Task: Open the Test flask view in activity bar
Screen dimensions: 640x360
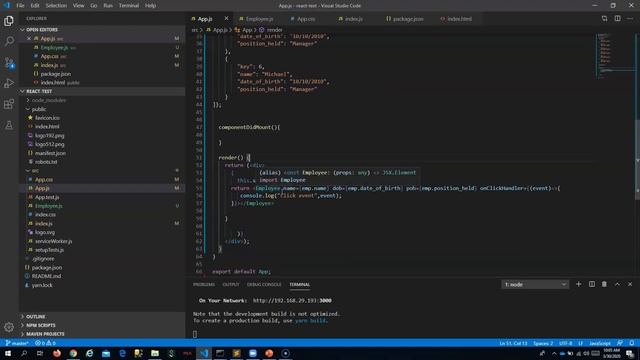Action: tap(9, 125)
